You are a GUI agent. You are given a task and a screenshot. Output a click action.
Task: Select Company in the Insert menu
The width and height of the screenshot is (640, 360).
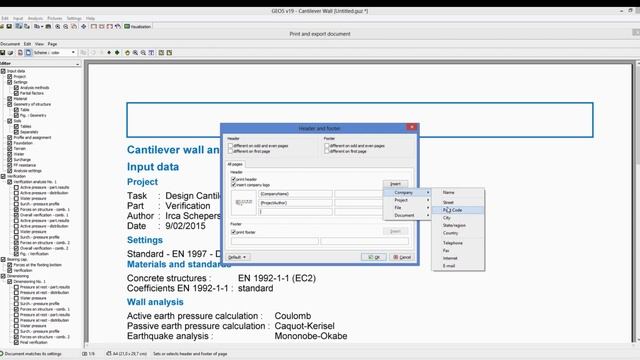coord(407,192)
